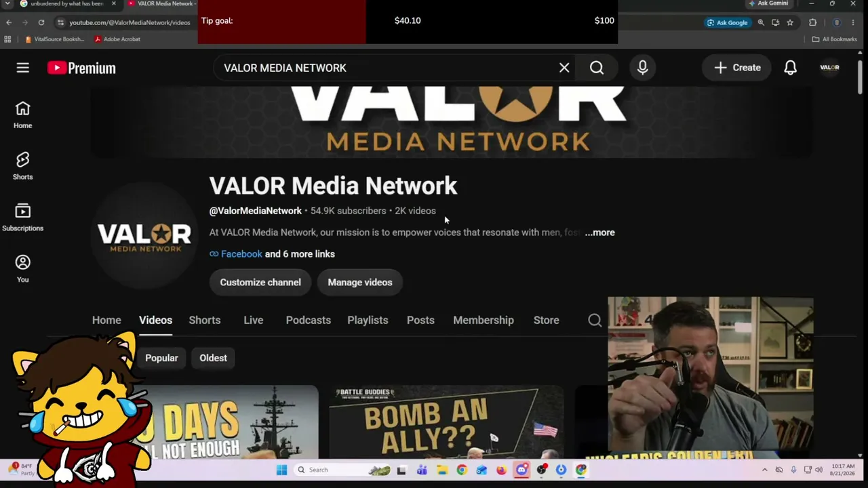Open Firefox from the taskbar

[x=501, y=470]
